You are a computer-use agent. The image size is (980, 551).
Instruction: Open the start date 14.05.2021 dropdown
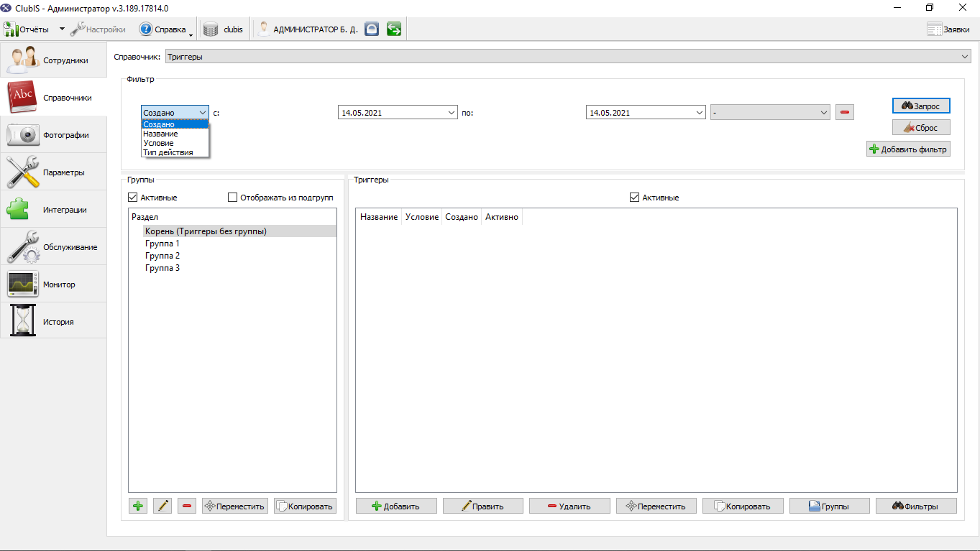[x=398, y=113]
